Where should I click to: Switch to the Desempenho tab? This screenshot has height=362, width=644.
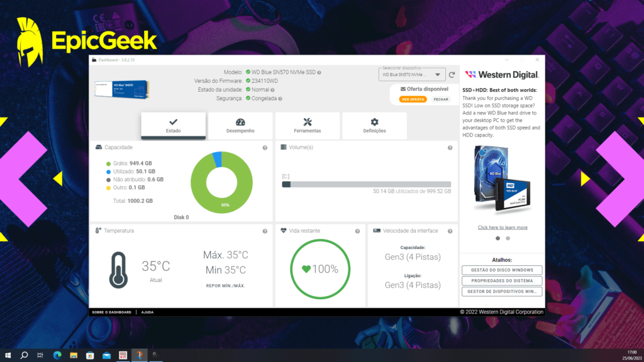(241, 126)
